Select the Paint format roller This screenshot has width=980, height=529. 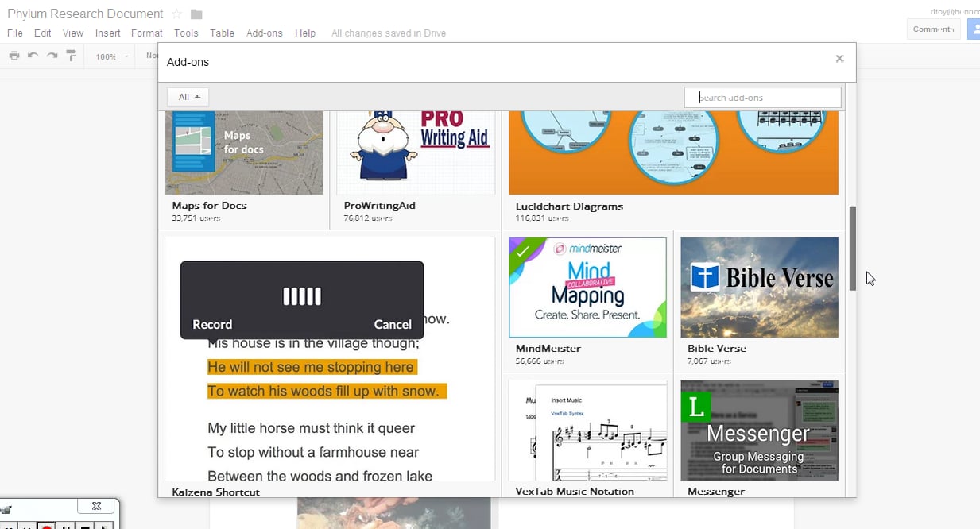click(x=72, y=56)
